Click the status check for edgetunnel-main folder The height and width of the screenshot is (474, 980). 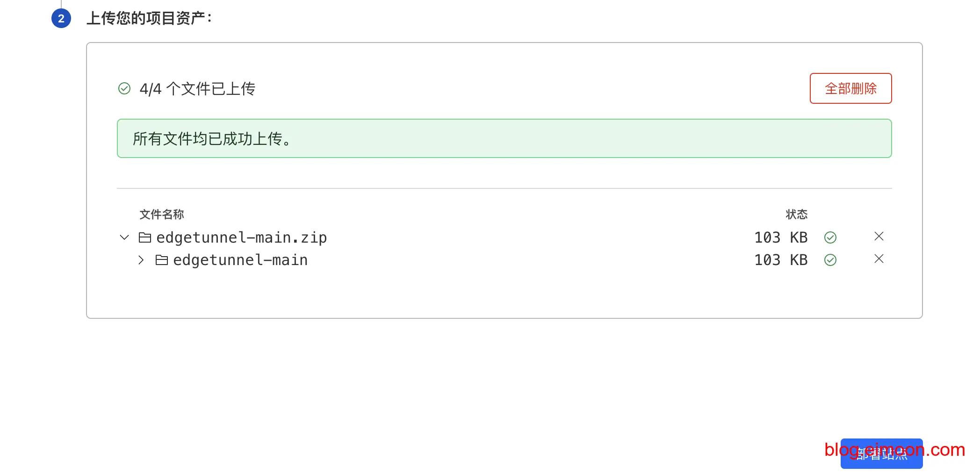830,260
